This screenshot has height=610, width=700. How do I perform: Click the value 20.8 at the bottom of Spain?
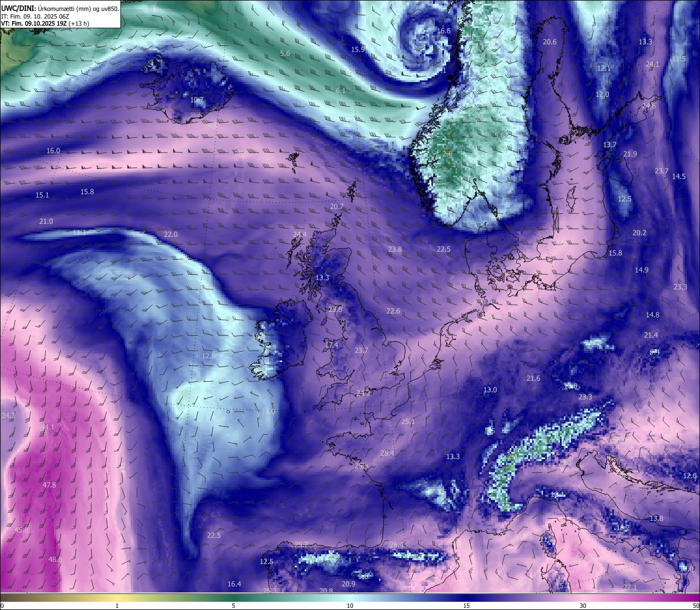[x=326, y=591]
